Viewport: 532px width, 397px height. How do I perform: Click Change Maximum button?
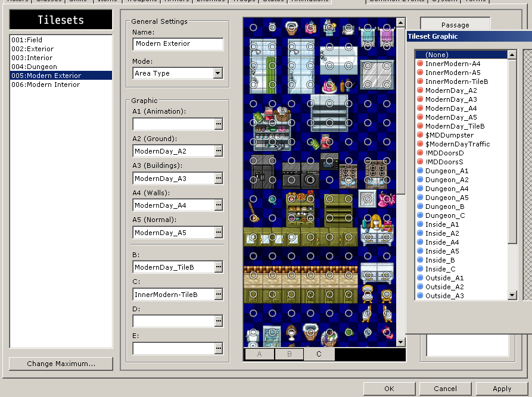(x=61, y=364)
